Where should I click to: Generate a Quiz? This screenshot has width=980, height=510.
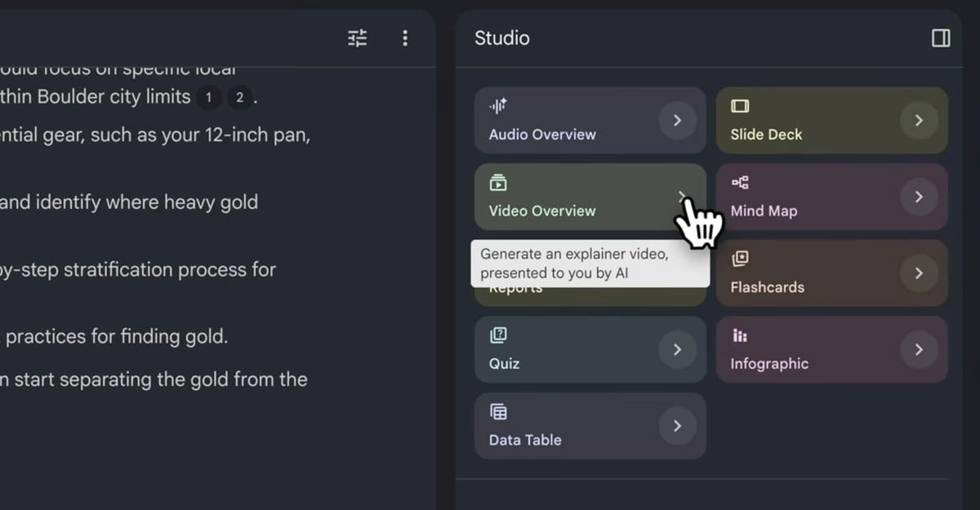590,349
